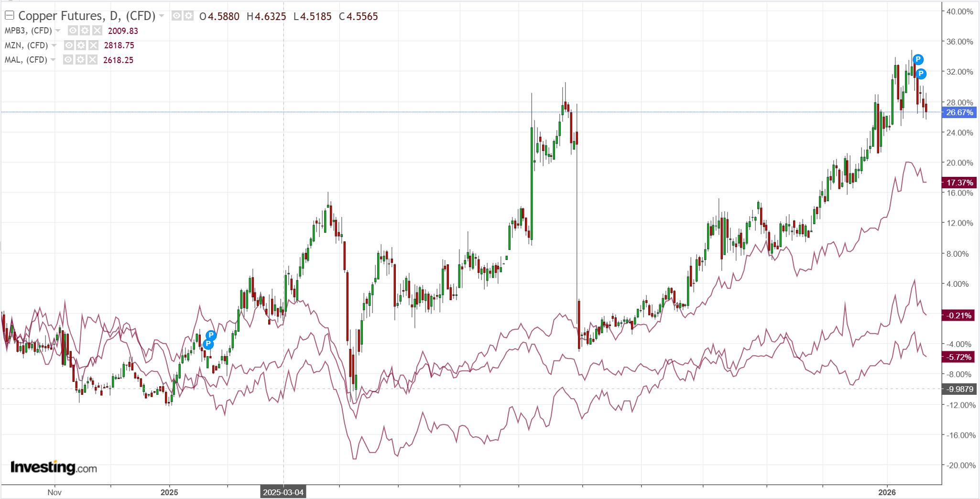Click the MZN, (CFD) legend label
The image size is (980, 499).
click(26, 45)
